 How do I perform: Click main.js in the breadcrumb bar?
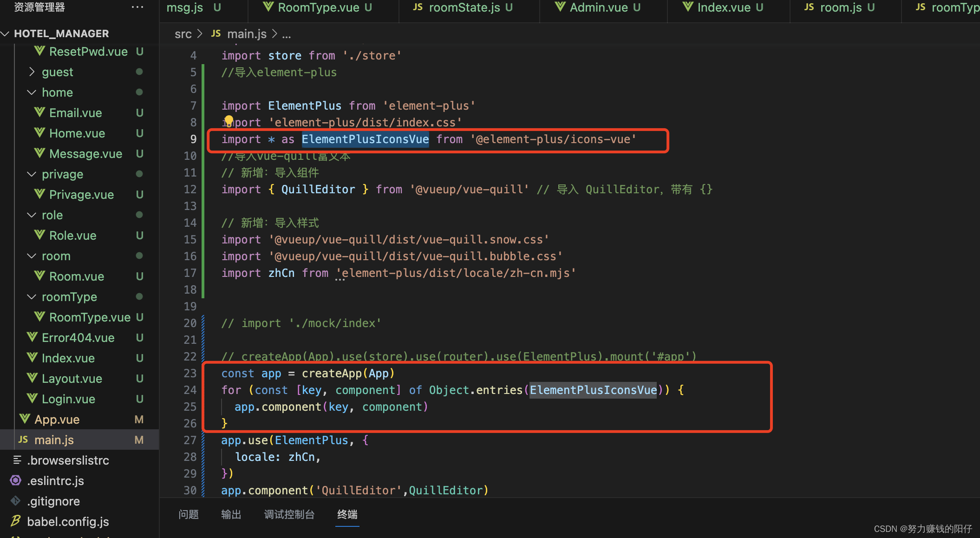[247, 33]
